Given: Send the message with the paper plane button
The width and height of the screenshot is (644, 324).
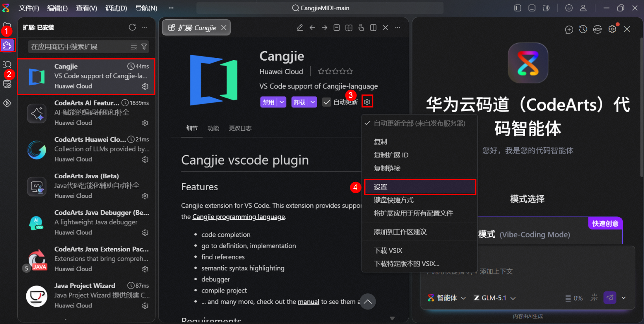Looking at the screenshot, I should pos(610,298).
